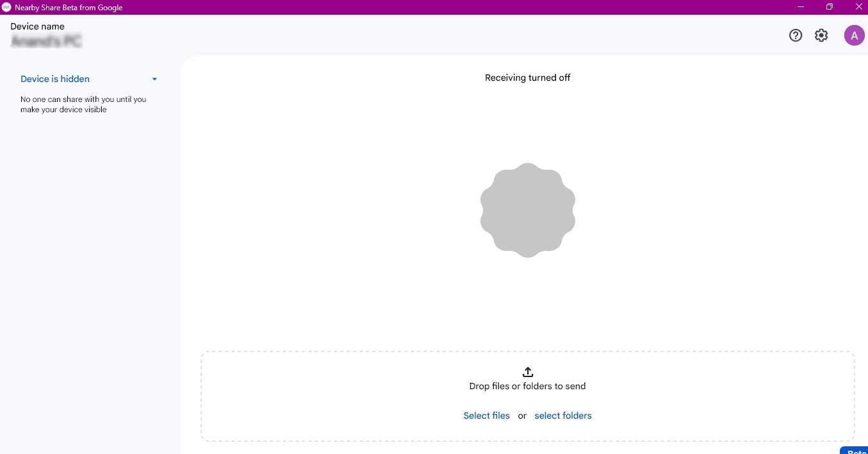Screen dimensions: 868x454
Task: Expand the device visibility dropdown arrow
Action: 154,80
